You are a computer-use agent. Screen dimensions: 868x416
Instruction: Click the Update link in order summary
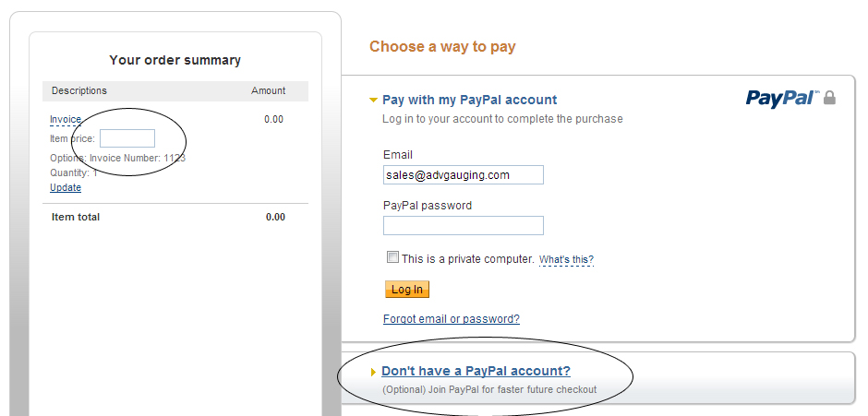pyautogui.click(x=66, y=187)
